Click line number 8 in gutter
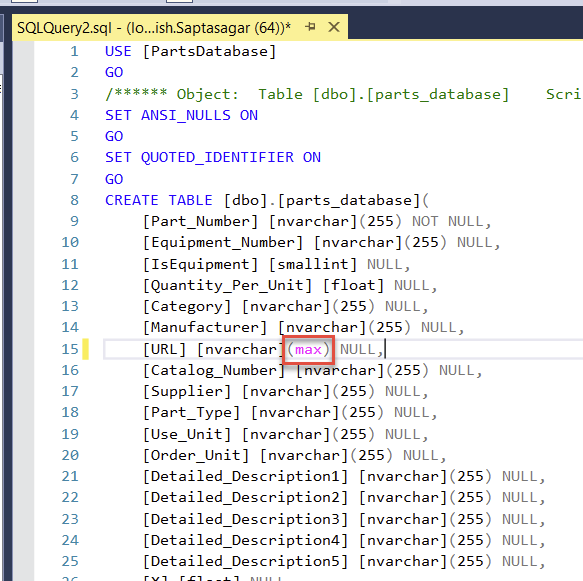 pyautogui.click(x=74, y=200)
